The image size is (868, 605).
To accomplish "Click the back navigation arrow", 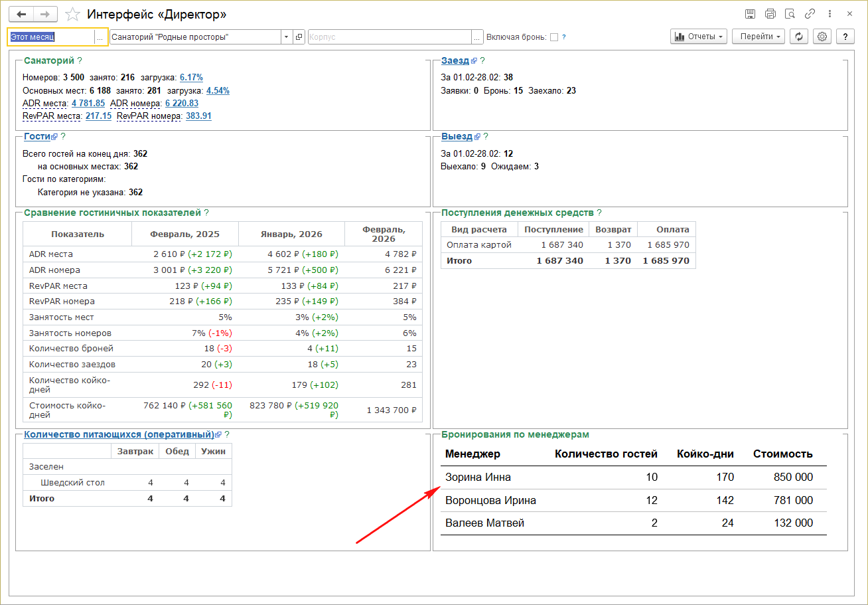I will pyautogui.click(x=21, y=14).
